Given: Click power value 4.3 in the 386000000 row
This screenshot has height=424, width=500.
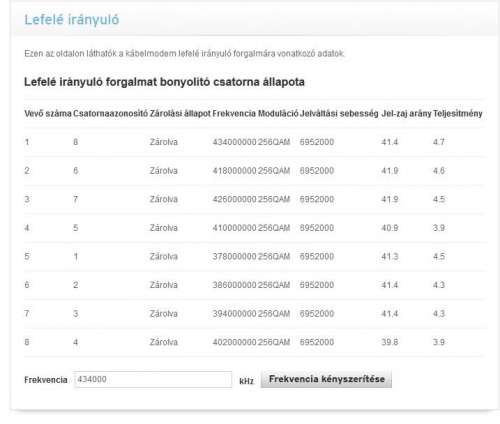Looking at the screenshot, I should (x=439, y=285).
